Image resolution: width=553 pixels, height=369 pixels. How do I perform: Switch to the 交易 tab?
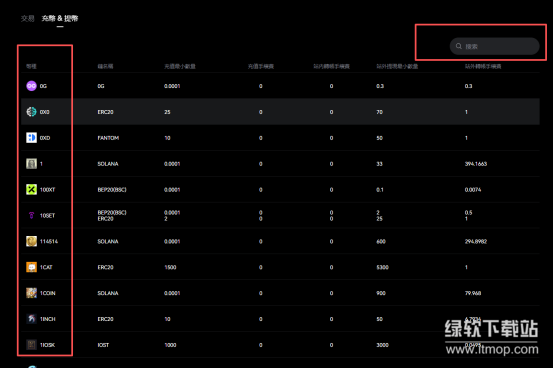click(28, 18)
